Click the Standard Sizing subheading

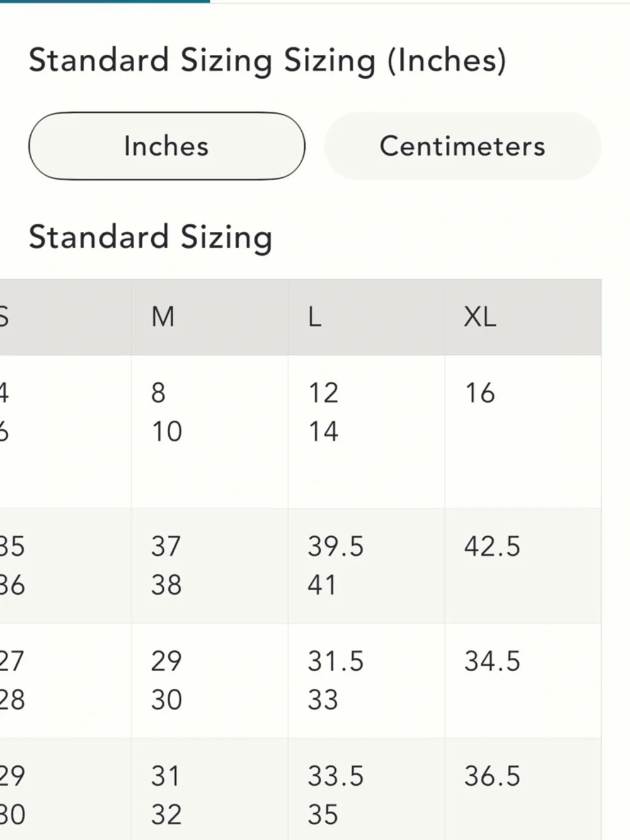coord(151,238)
